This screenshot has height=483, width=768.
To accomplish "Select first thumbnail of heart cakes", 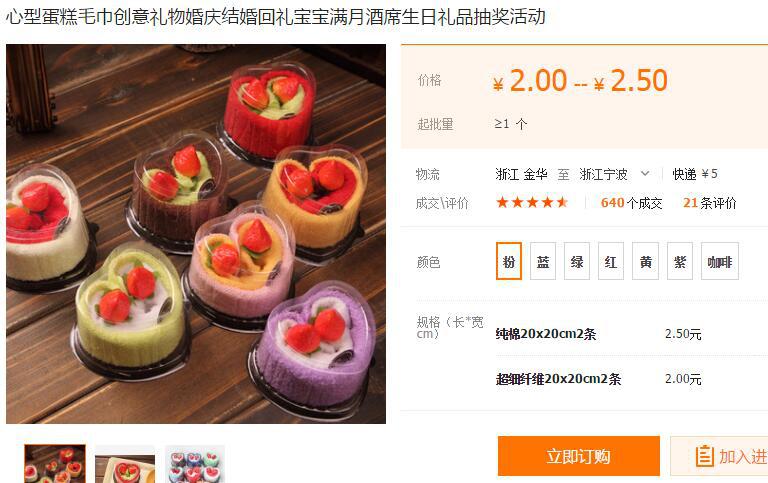I will point(55,463).
